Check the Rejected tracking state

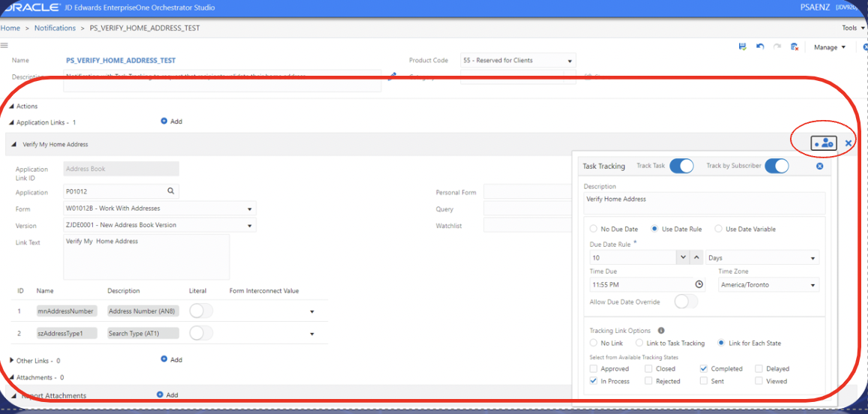pyautogui.click(x=649, y=381)
